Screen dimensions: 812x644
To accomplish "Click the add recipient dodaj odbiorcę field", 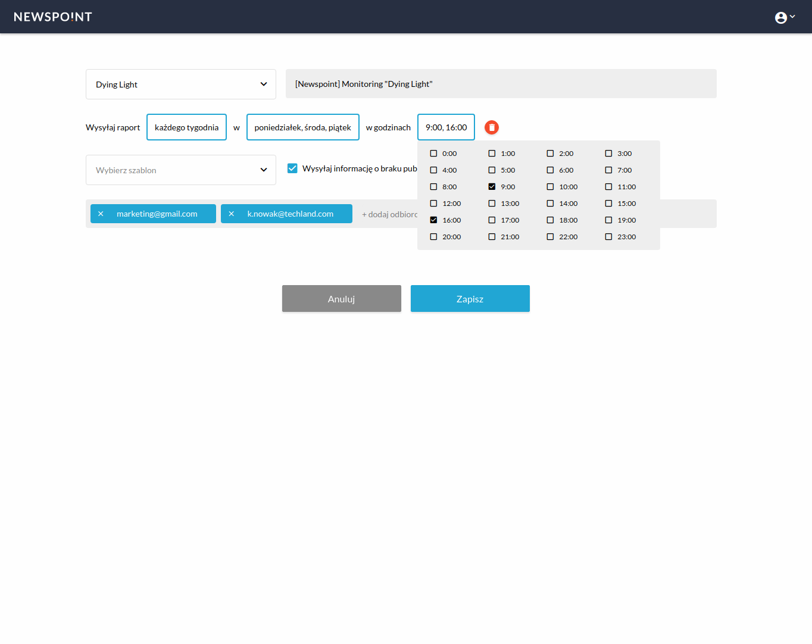I will tap(389, 214).
